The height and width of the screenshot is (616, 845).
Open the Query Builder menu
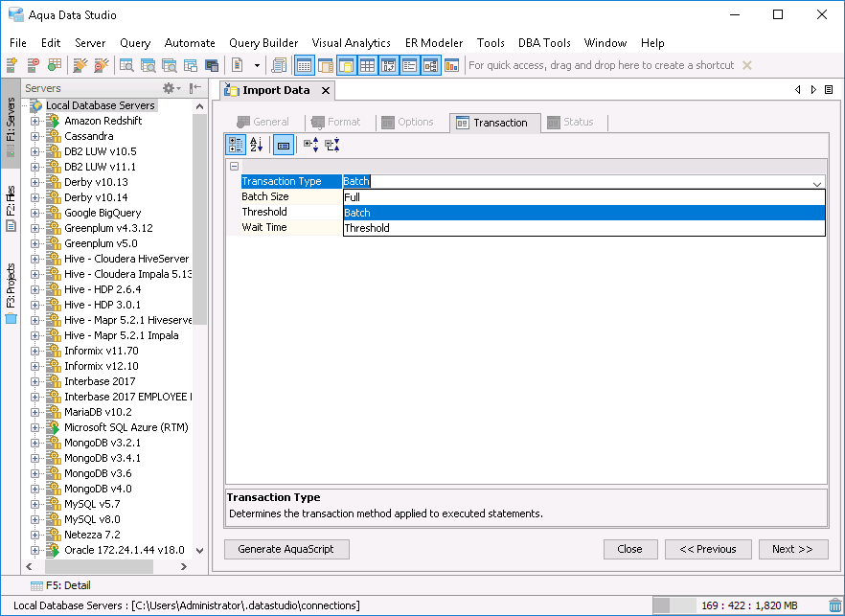coord(263,43)
